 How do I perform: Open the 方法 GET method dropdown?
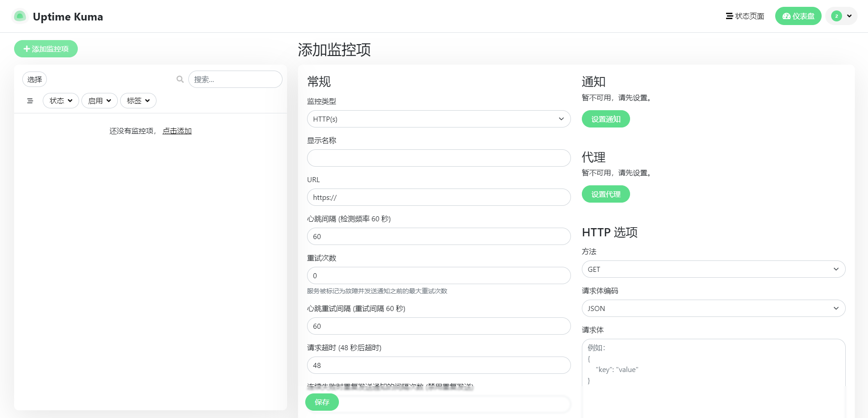pyautogui.click(x=714, y=269)
